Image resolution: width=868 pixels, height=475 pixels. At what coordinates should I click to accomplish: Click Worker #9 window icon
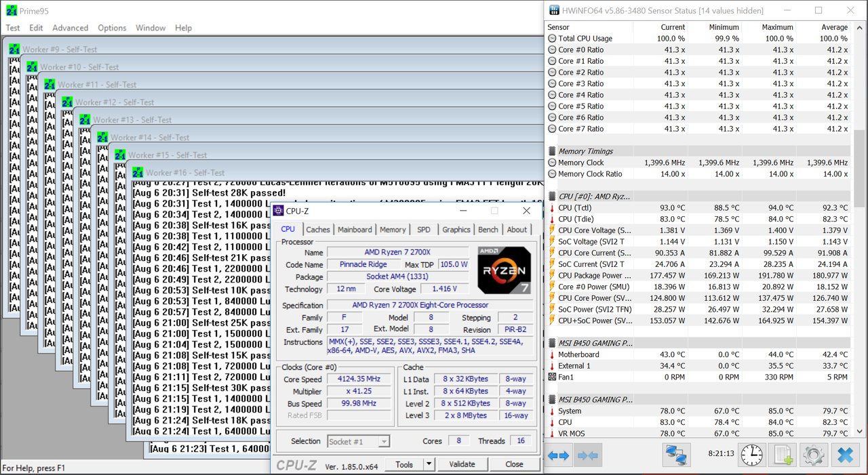tap(14, 49)
